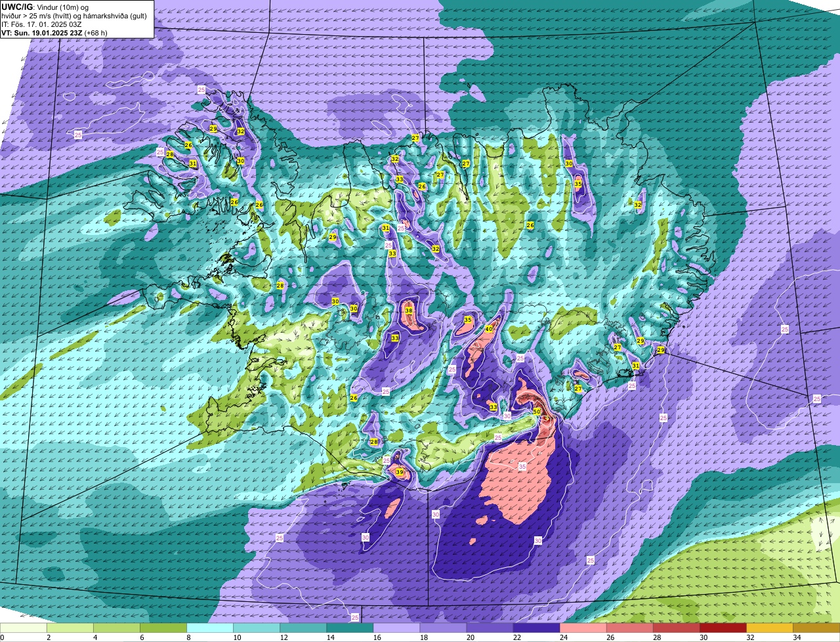This screenshot has width=840, height=642.
Task: Click the indigo legend swatch between 22 and 24
Action: click(x=536, y=628)
